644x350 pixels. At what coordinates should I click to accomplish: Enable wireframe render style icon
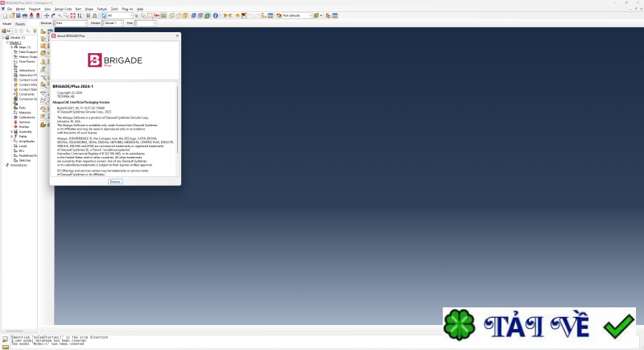171,15
